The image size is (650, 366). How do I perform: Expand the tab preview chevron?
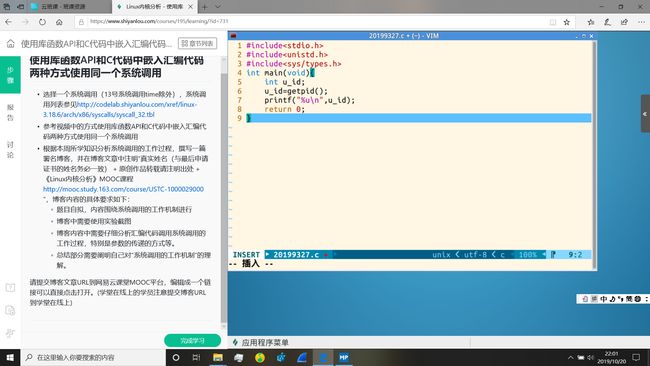click(x=218, y=7)
